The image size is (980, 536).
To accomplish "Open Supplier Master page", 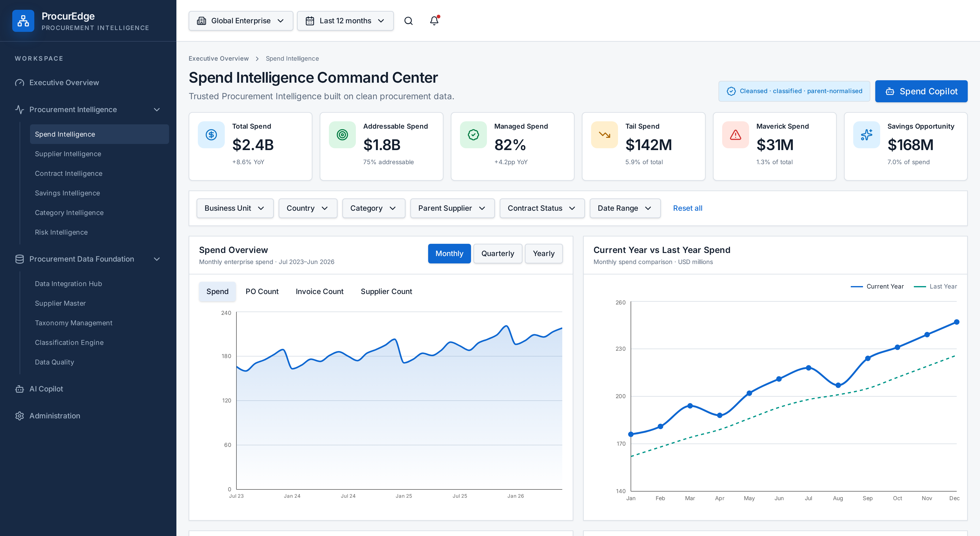I will (99, 303).
